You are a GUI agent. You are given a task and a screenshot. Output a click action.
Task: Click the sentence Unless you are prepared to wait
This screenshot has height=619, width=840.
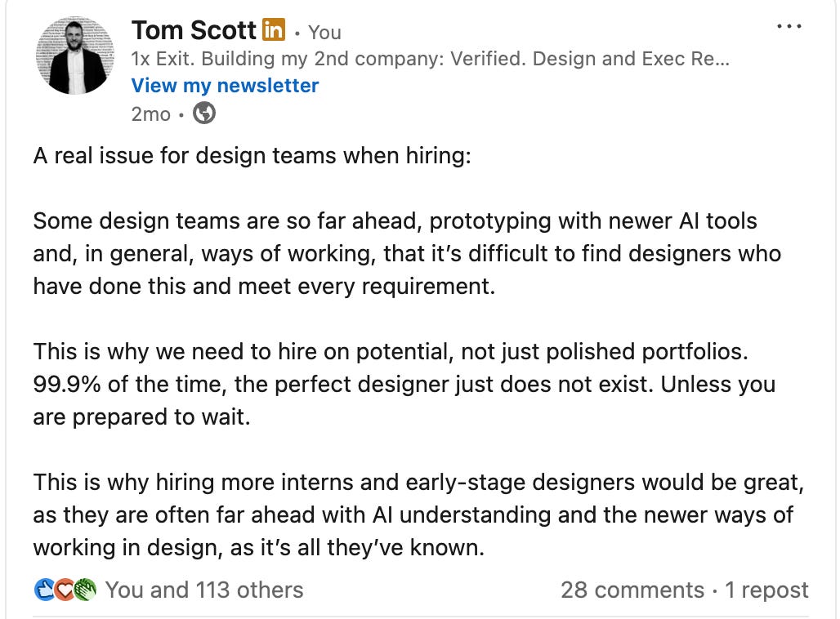coord(404,400)
